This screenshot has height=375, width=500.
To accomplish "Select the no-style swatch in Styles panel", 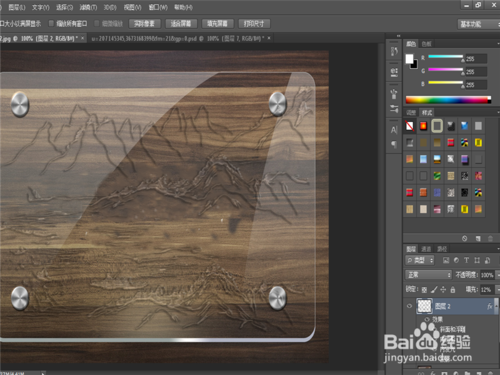I will 410,126.
